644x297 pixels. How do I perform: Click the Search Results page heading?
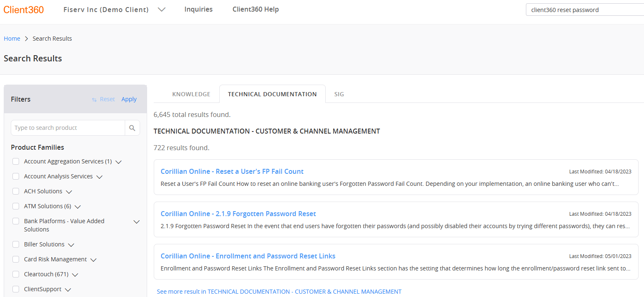click(x=33, y=58)
